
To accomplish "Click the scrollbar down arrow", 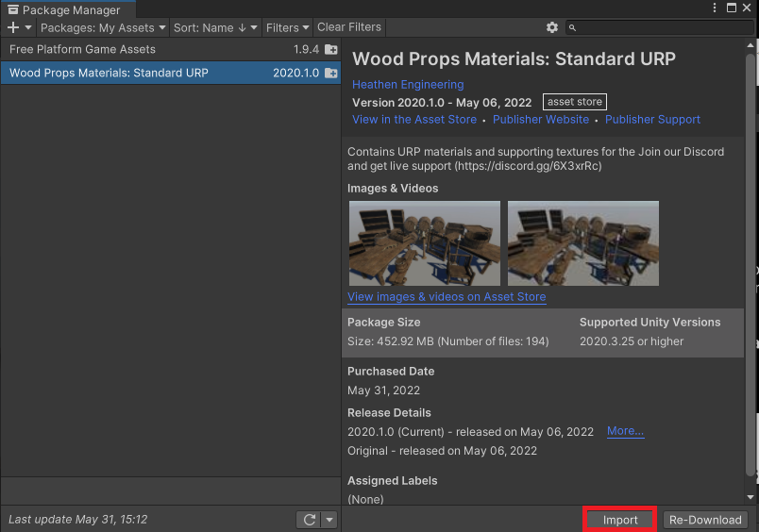I will click(751, 497).
